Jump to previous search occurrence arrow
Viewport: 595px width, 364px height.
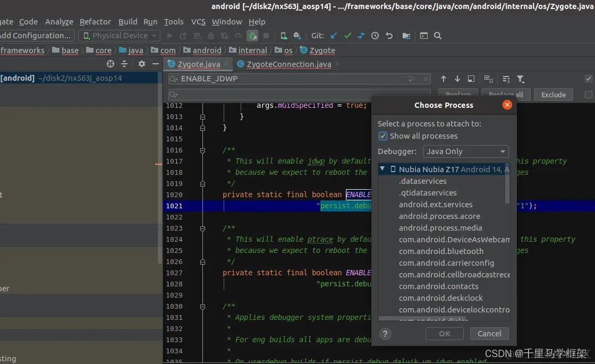coord(444,79)
